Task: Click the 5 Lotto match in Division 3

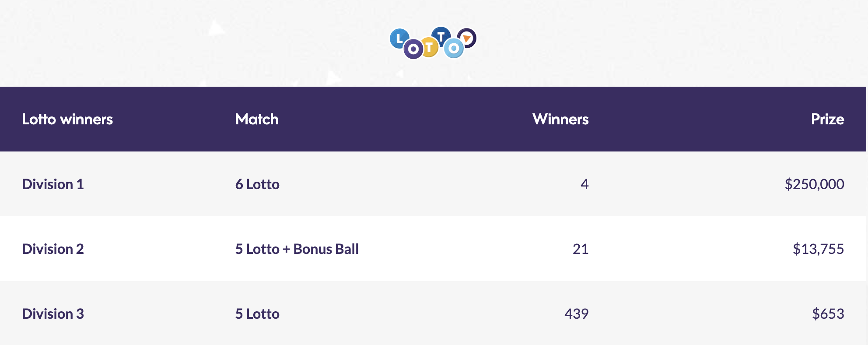Action: tap(257, 313)
